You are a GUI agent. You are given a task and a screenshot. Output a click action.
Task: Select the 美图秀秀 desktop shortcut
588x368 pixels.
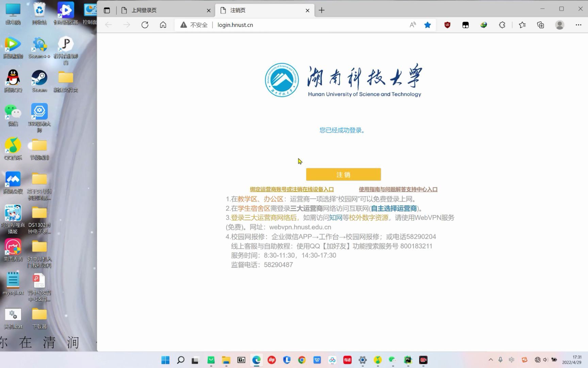coord(13,250)
